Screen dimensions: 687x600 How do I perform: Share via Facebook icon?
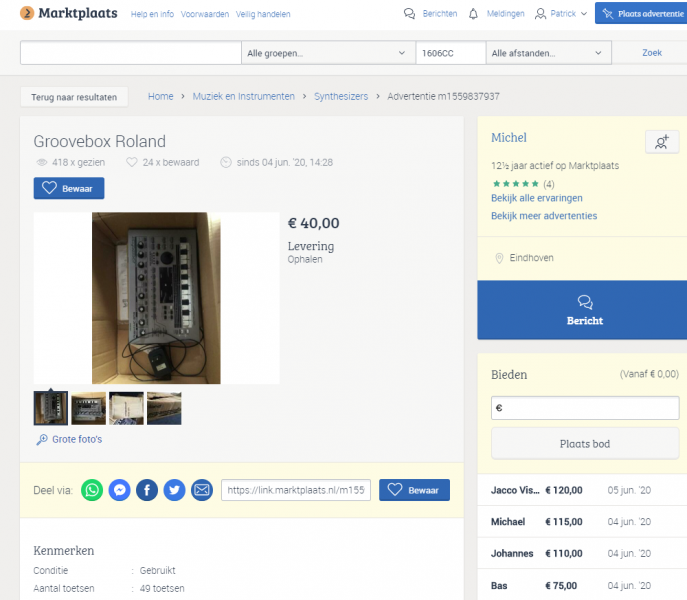[x=147, y=490]
